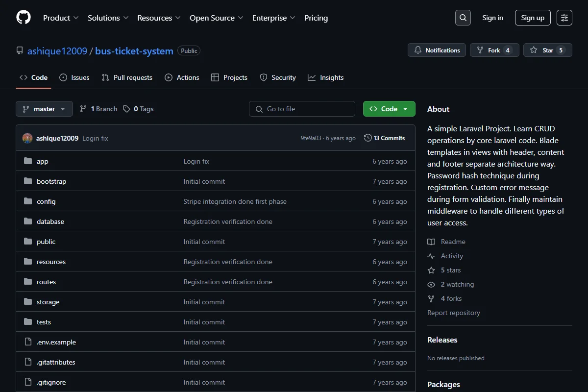Screen dimensions: 588x392
Task: Expand the Product menu
Action: click(61, 18)
